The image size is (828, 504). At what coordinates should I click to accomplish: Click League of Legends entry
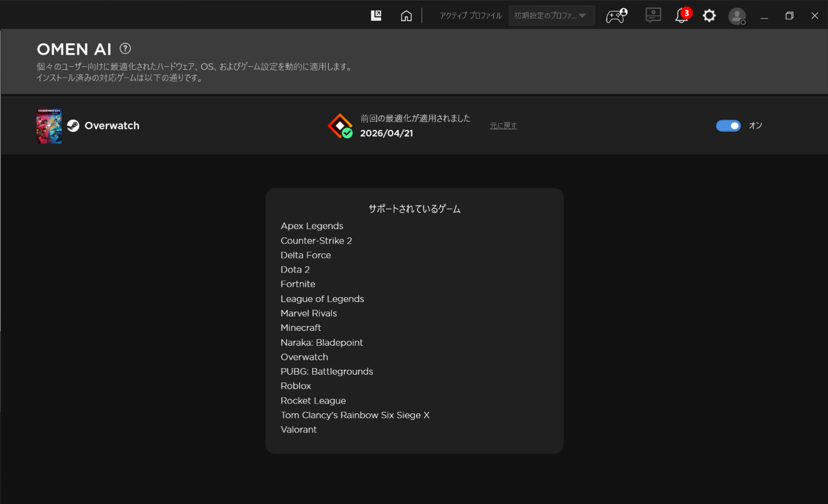tap(322, 299)
